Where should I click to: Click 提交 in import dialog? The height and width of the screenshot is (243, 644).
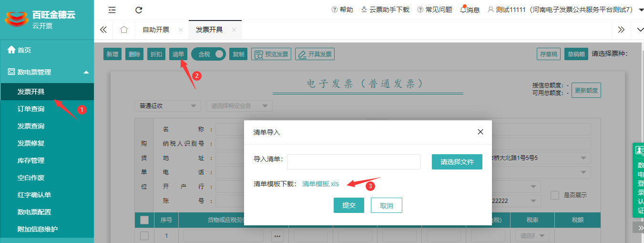[349, 205]
